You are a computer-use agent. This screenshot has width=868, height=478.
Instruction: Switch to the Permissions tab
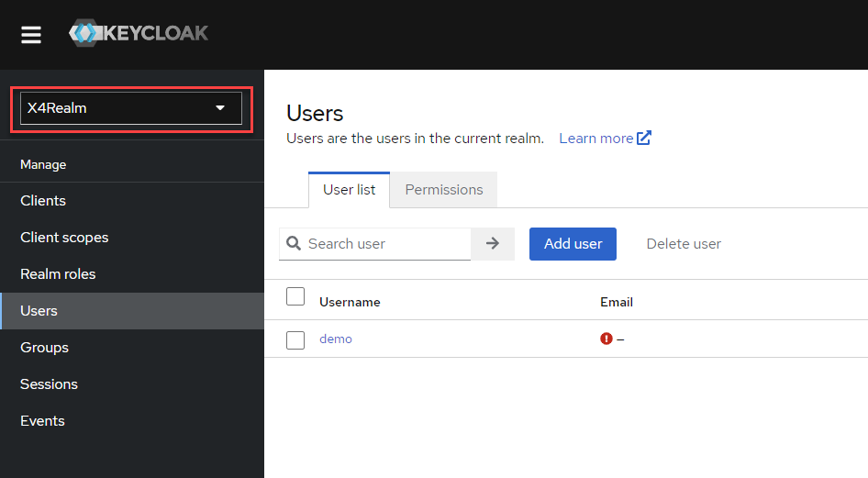pyautogui.click(x=444, y=190)
